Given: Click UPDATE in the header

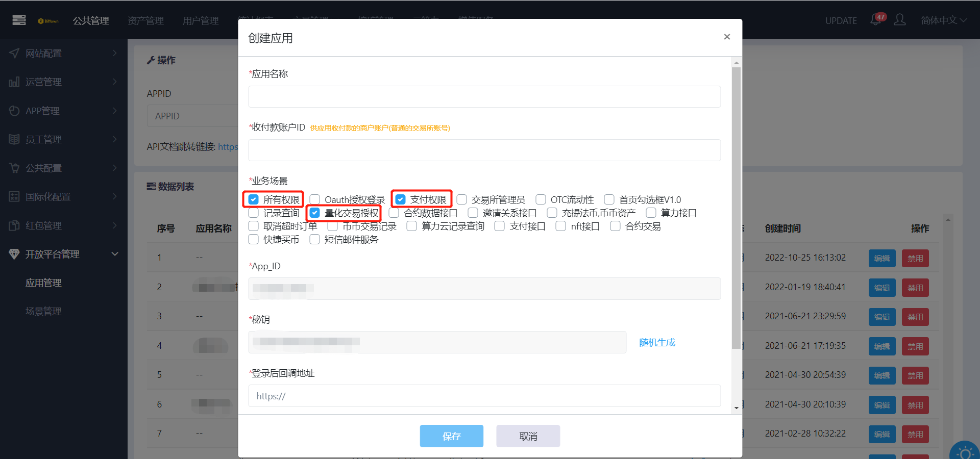Looking at the screenshot, I should 841,20.
